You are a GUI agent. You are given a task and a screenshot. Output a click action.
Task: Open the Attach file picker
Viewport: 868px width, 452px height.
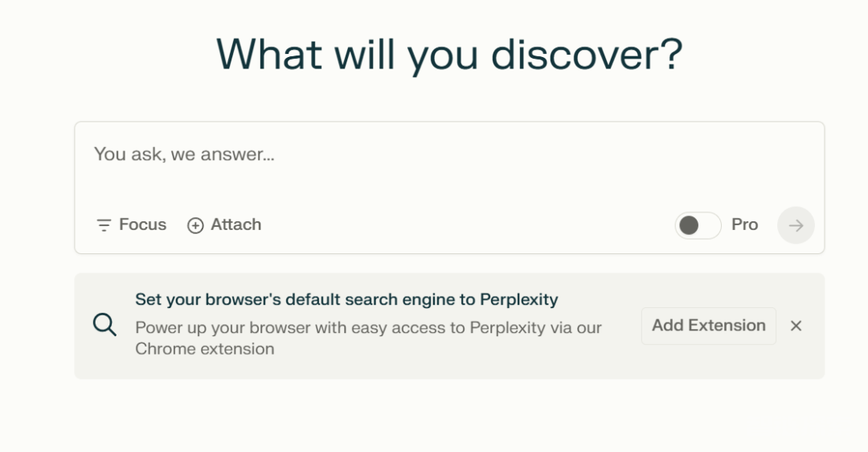(224, 224)
